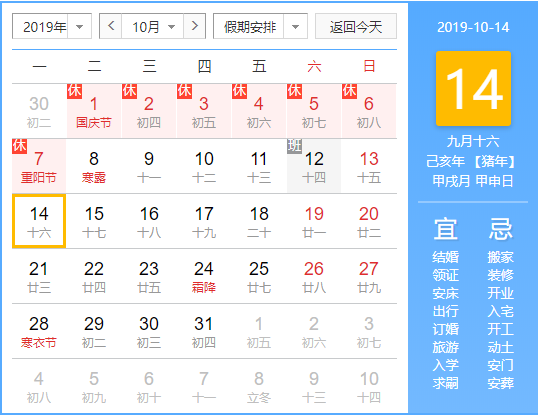Select October 12 workday 班 cell
The height and width of the screenshot is (417, 539).
point(314,166)
